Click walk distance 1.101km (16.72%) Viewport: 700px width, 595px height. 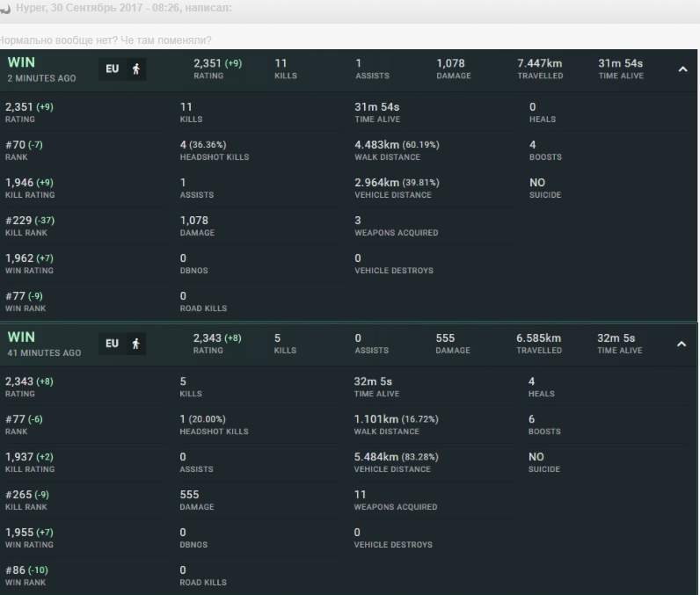(x=397, y=419)
